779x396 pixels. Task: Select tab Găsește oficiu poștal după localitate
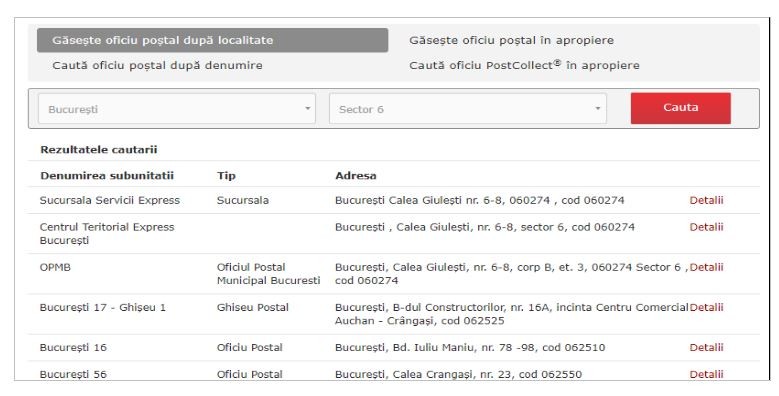(x=212, y=40)
